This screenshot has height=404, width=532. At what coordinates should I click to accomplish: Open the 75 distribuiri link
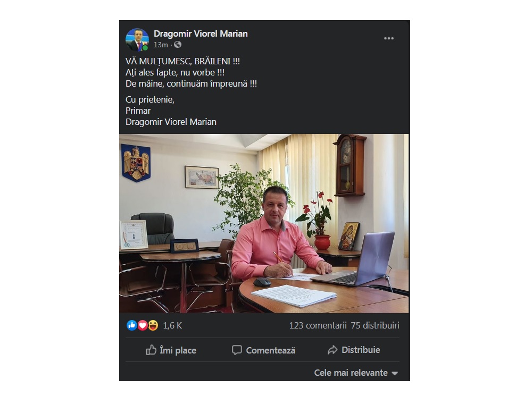tap(375, 325)
